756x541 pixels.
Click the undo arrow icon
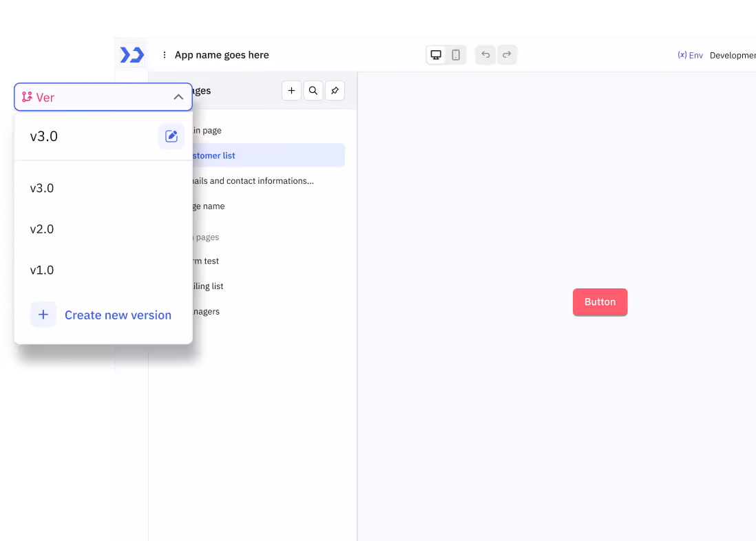coord(485,55)
